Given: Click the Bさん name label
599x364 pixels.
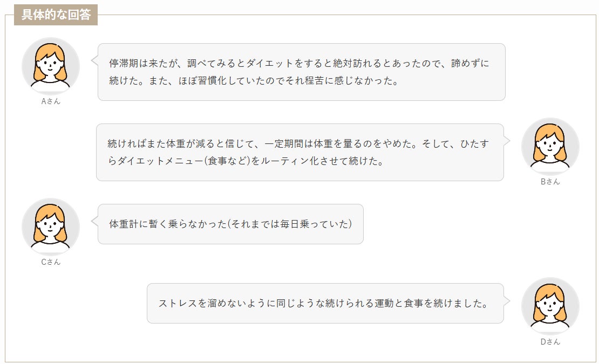Looking at the screenshot, I should click(x=550, y=182).
